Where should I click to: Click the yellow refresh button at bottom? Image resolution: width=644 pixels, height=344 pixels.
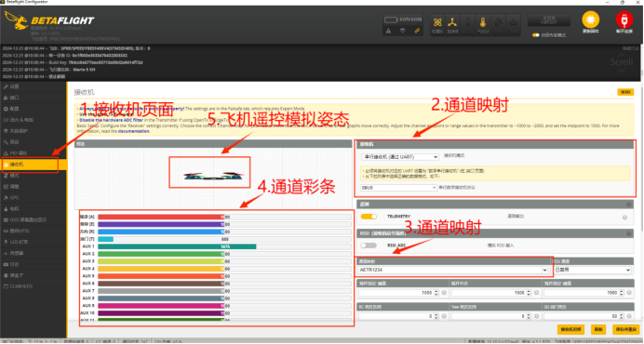(598, 330)
